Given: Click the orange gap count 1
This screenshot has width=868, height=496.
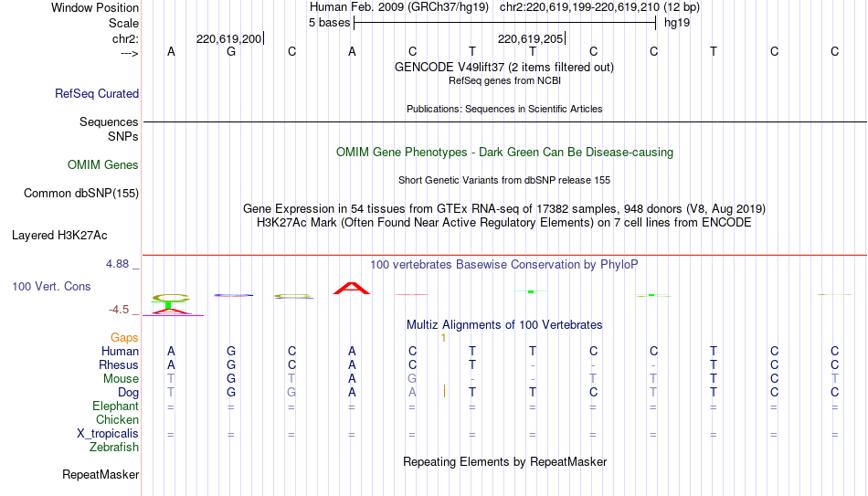Looking at the screenshot, I should pos(443,338).
